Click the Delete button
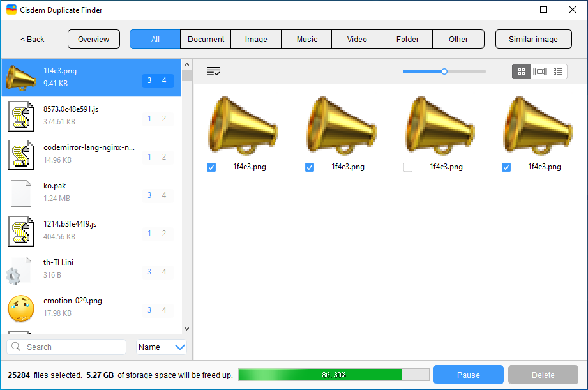This screenshot has height=390, width=588. [x=543, y=375]
